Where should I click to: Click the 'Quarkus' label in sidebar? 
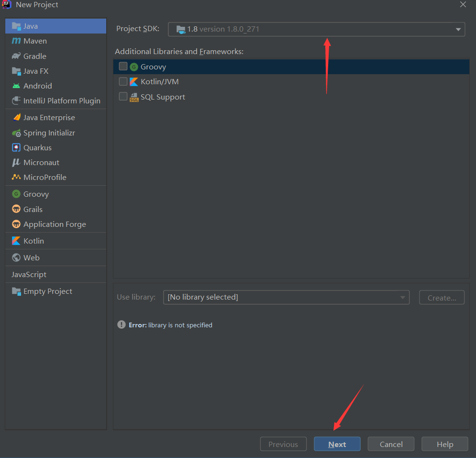pyautogui.click(x=38, y=147)
